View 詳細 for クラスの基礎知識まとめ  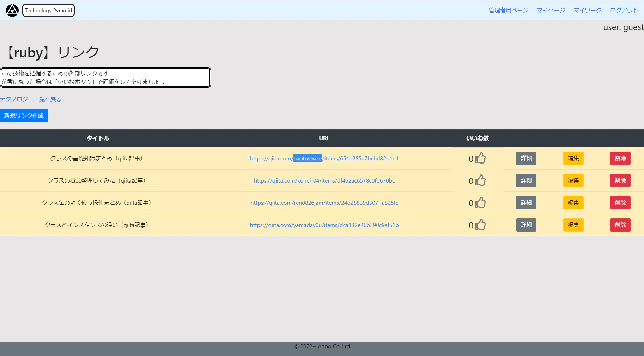coord(526,158)
